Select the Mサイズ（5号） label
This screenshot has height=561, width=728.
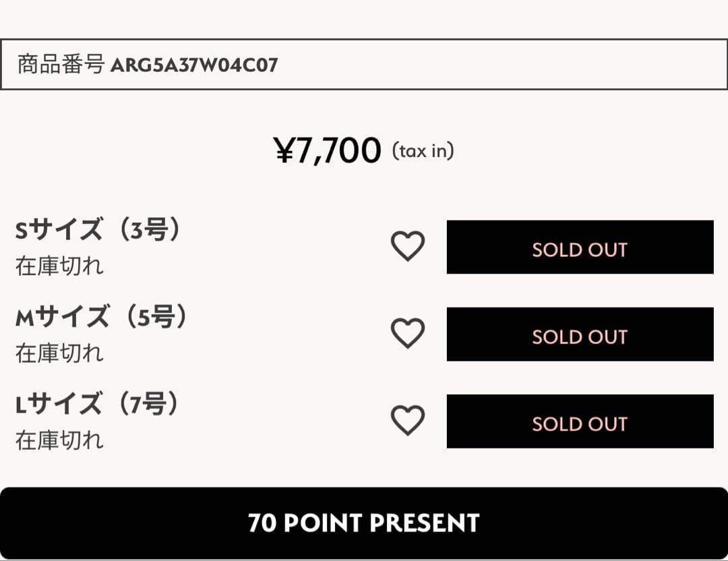coord(101,317)
